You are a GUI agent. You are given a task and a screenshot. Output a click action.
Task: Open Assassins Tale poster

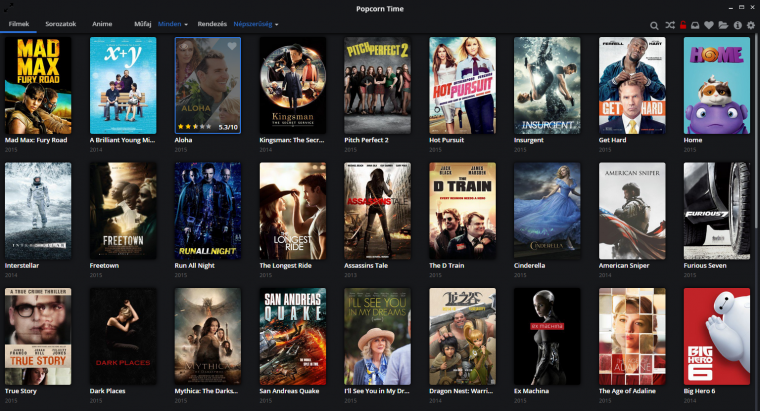pos(378,211)
